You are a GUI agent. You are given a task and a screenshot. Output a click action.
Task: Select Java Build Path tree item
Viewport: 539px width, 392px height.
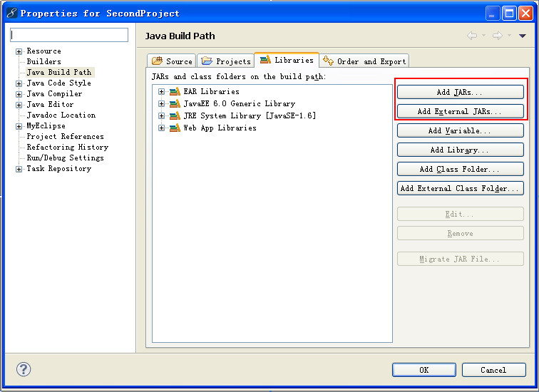click(59, 72)
